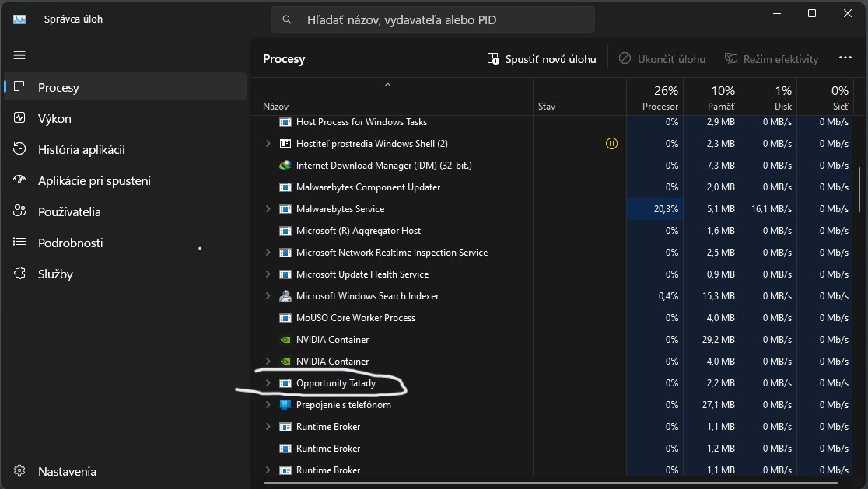Click the MoUSO Core Worker Process icon
The image size is (868, 489).
pos(285,318)
